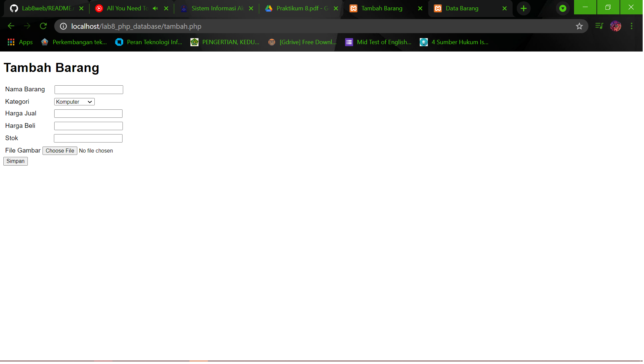Image resolution: width=644 pixels, height=364 pixels.
Task: Click the Google Drive icon on Praktikum 8.pdf tab
Action: pos(269,8)
